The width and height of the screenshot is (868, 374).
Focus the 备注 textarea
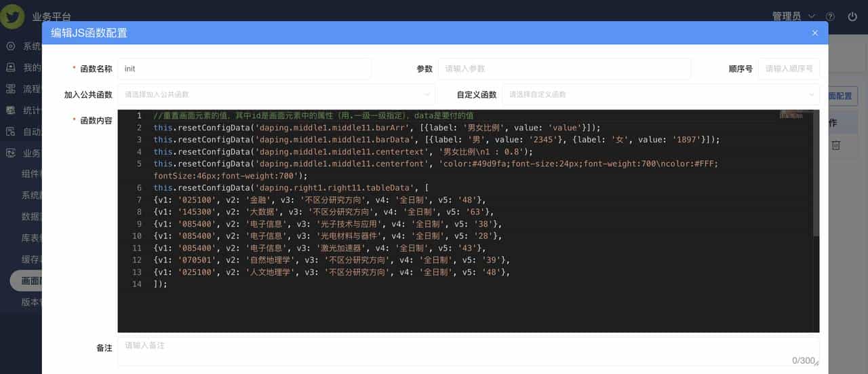tap(469, 352)
